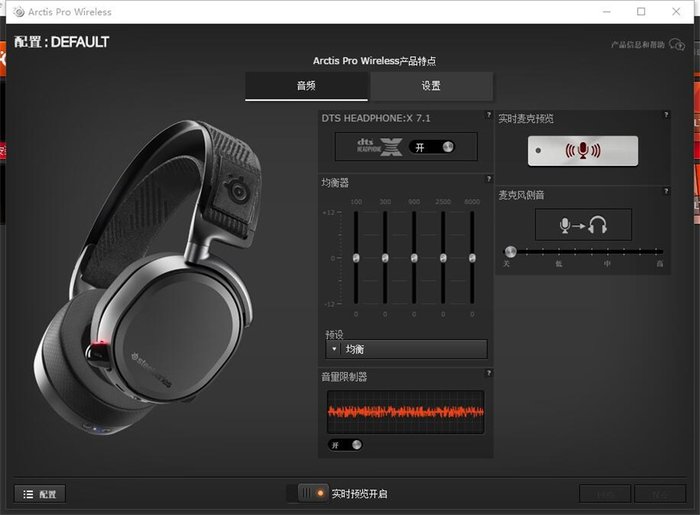The height and width of the screenshot is (515, 700).
Task: Switch to the 音频 tab
Action: pos(306,86)
